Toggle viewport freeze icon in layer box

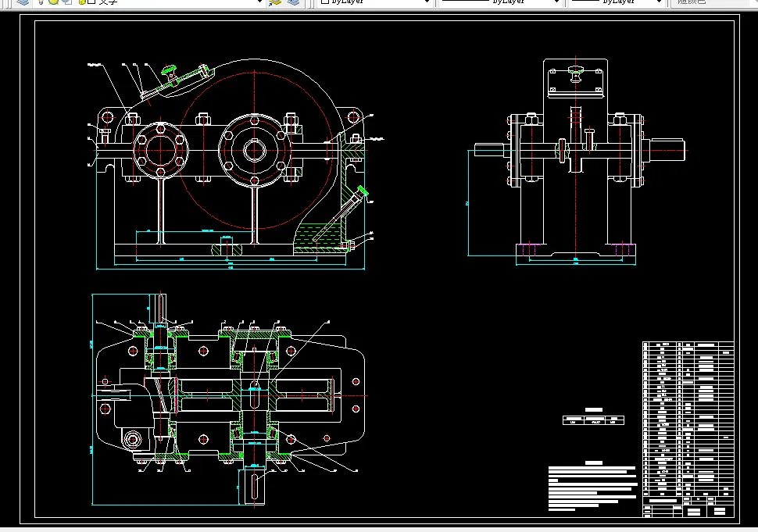pyautogui.click(x=67, y=2)
